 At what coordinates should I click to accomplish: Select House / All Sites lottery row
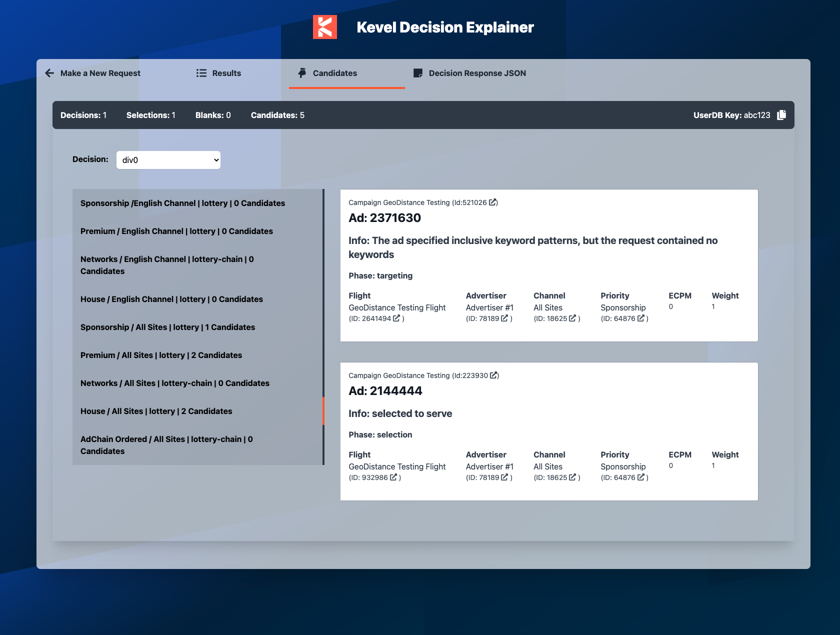pos(197,411)
